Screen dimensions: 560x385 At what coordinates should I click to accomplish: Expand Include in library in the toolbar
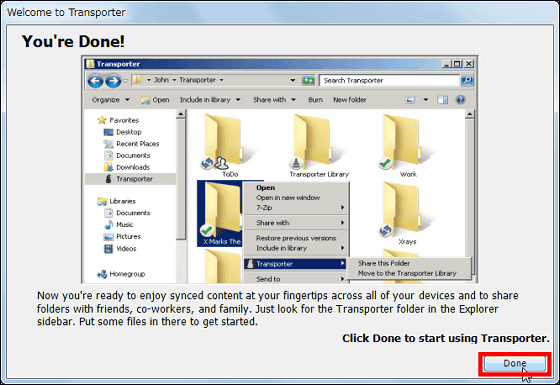click(x=210, y=100)
